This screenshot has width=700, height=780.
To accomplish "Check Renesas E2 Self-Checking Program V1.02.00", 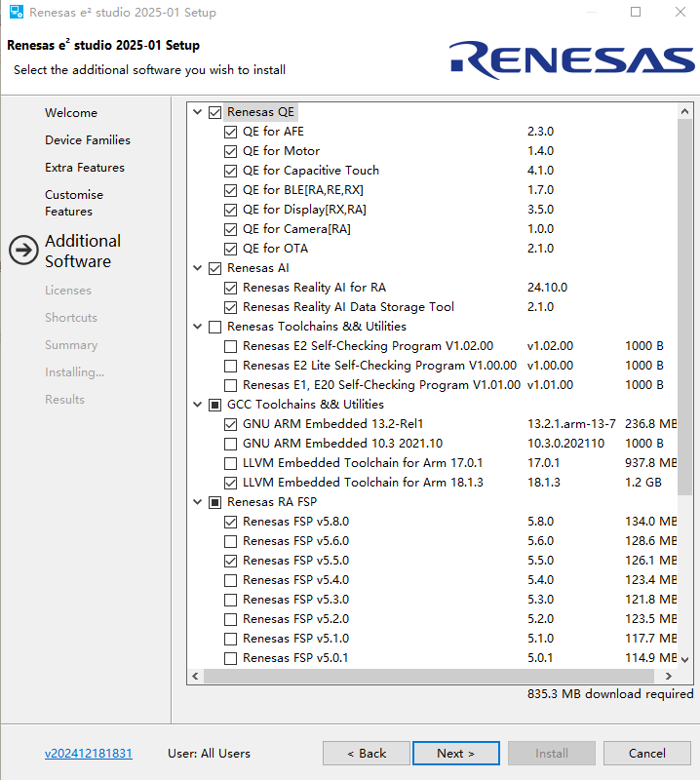I will click(230, 346).
